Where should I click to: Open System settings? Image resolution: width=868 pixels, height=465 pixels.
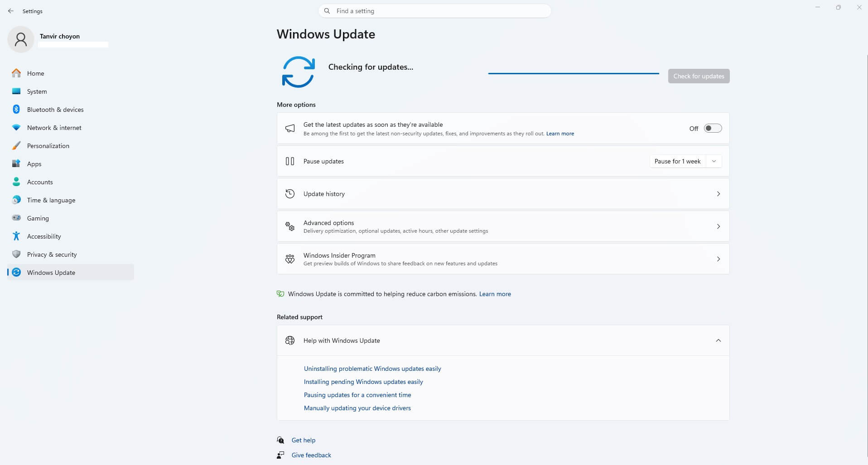click(71, 91)
